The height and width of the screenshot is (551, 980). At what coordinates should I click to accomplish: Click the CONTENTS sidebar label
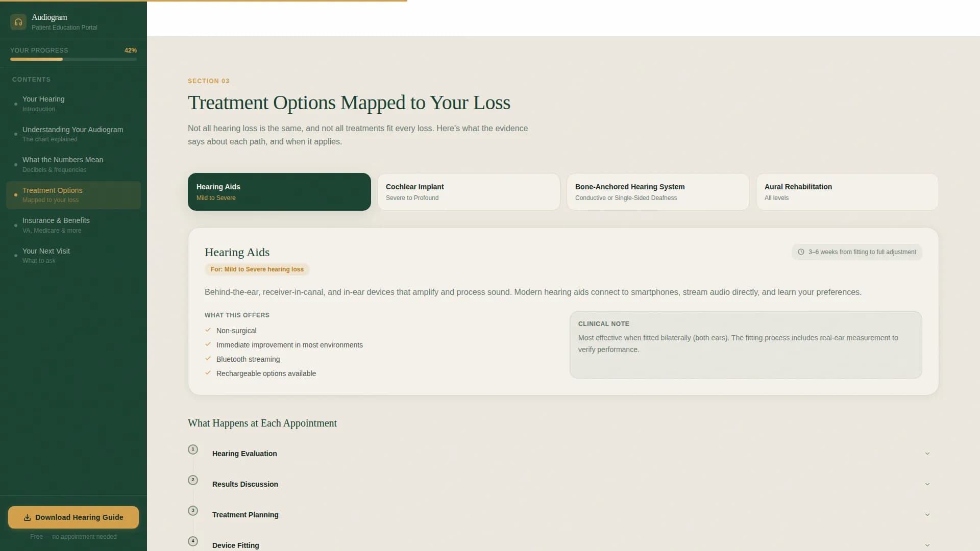[31, 80]
